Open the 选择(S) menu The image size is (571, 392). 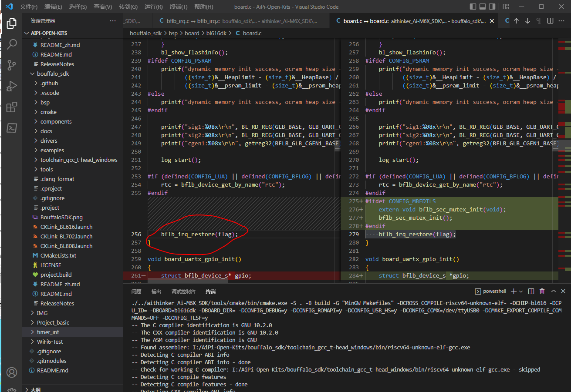78,7
